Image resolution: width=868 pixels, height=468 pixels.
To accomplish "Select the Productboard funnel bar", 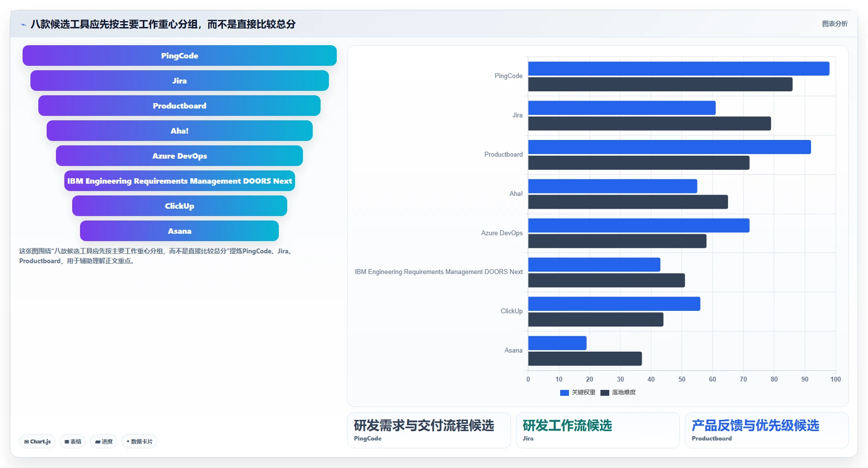I will pyautogui.click(x=180, y=106).
